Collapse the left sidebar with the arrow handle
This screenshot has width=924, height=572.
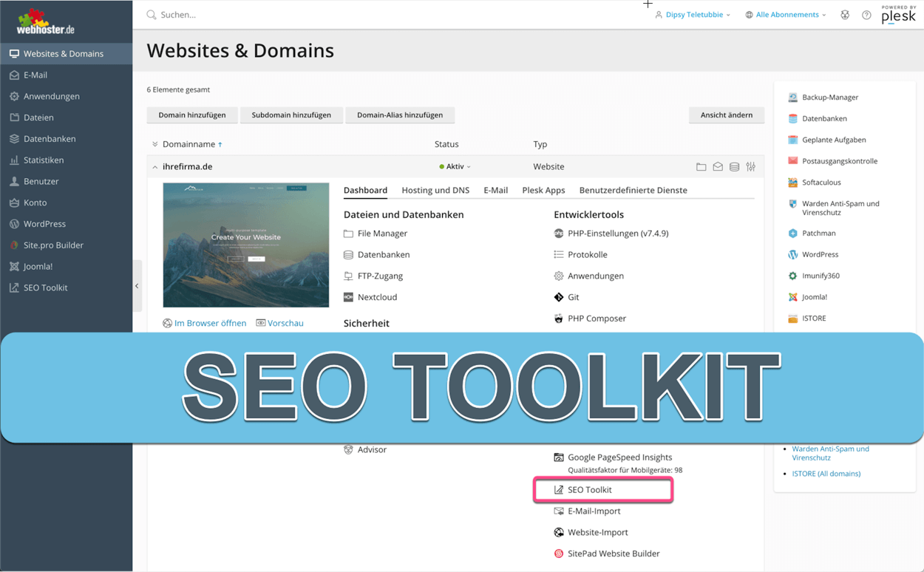coord(137,286)
